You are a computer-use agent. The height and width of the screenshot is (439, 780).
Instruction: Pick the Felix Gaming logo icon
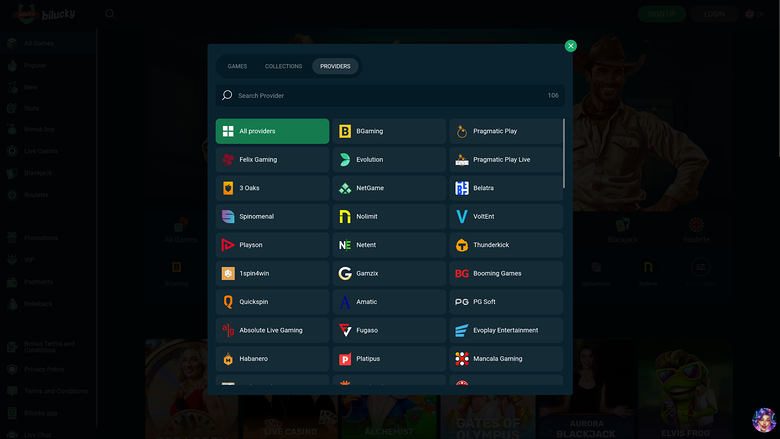click(x=228, y=160)
